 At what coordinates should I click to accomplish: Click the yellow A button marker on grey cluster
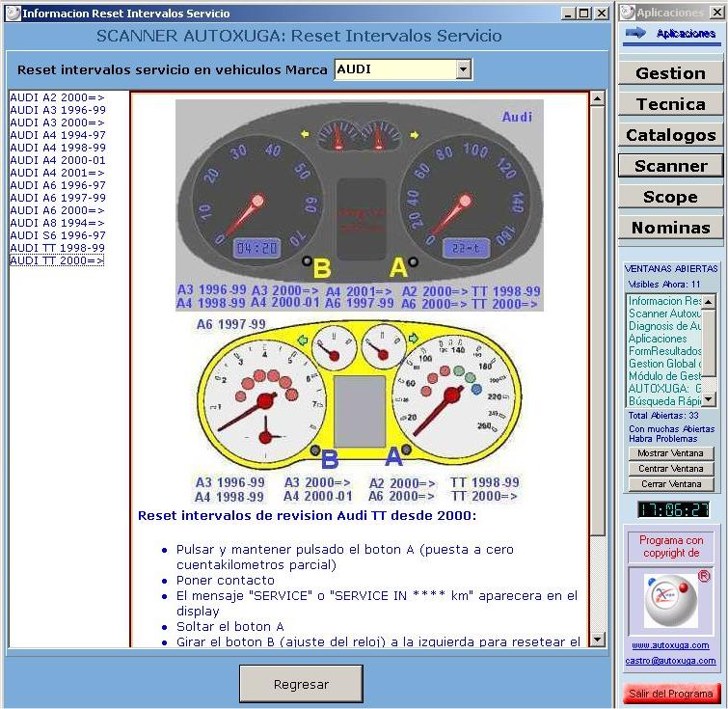pyautogui.click(x=398, y=267)
